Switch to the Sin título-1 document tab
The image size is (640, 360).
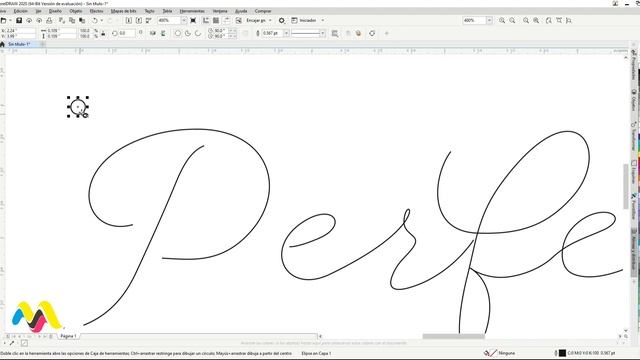click(x=19, y=44)
